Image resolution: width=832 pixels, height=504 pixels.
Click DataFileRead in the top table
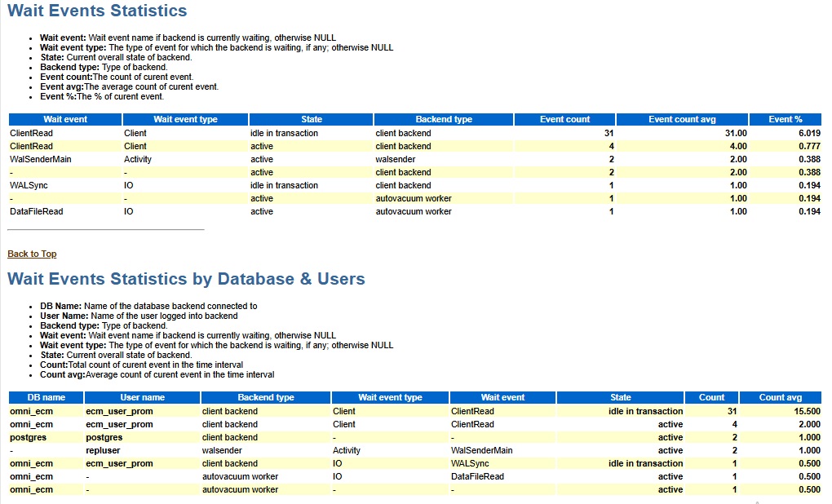tap(36, 211)
